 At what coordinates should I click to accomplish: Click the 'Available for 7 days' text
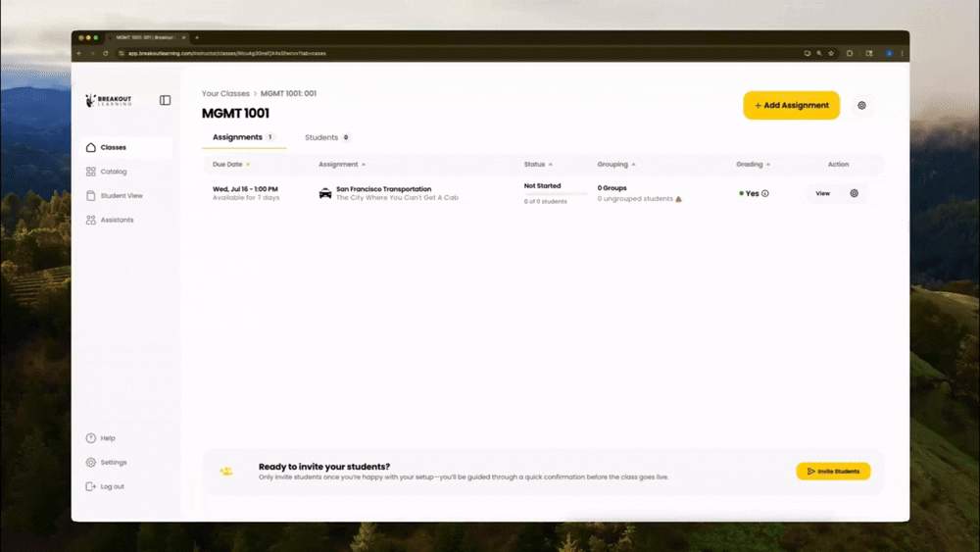[x=246, y=197]
